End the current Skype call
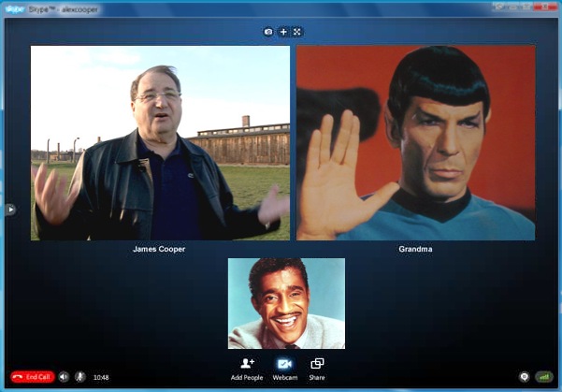Viewport: 562px width, 392px height. [x=33, y=377]
